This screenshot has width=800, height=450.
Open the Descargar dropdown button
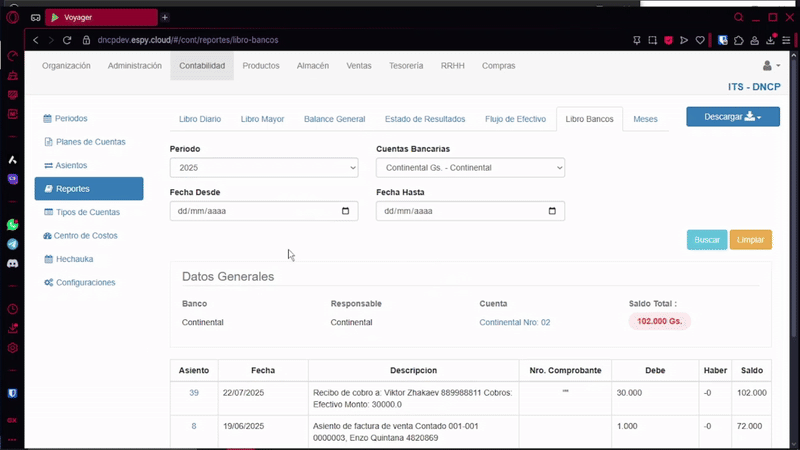coord(732,117)
